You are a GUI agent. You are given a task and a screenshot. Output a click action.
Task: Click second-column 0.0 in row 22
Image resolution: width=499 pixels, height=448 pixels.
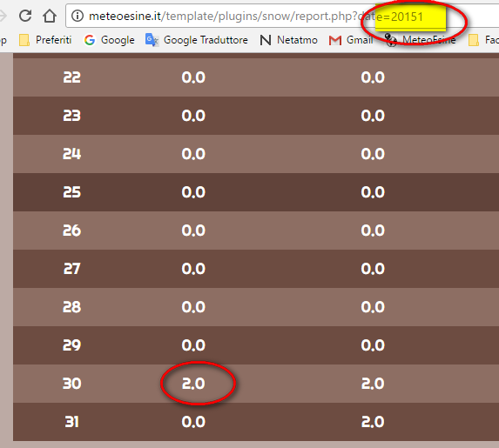[193, 77]
